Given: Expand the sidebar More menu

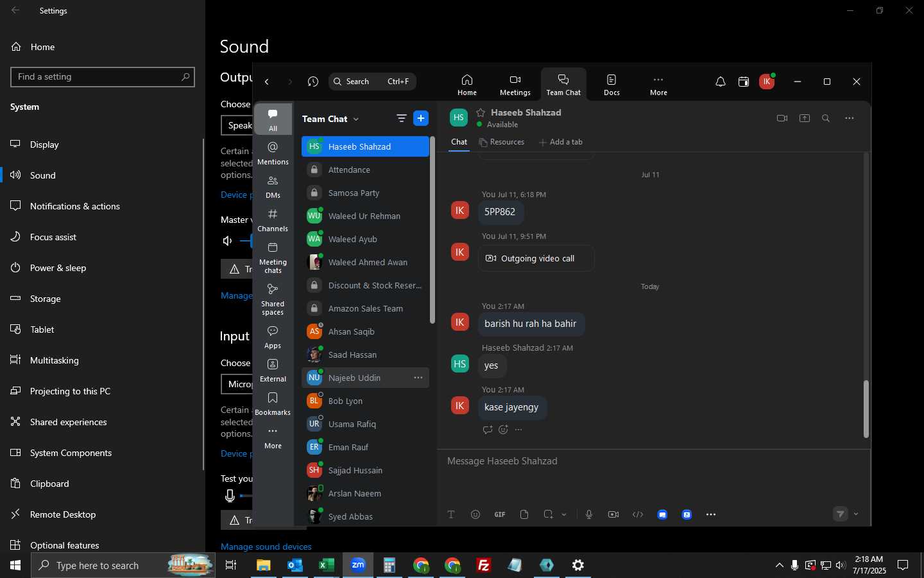Looking at the screenshot, I should (273, 437).
